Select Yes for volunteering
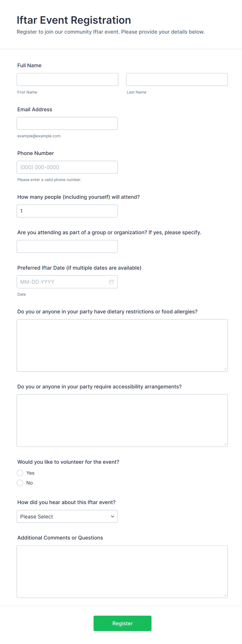 click(x=20, y=473)
